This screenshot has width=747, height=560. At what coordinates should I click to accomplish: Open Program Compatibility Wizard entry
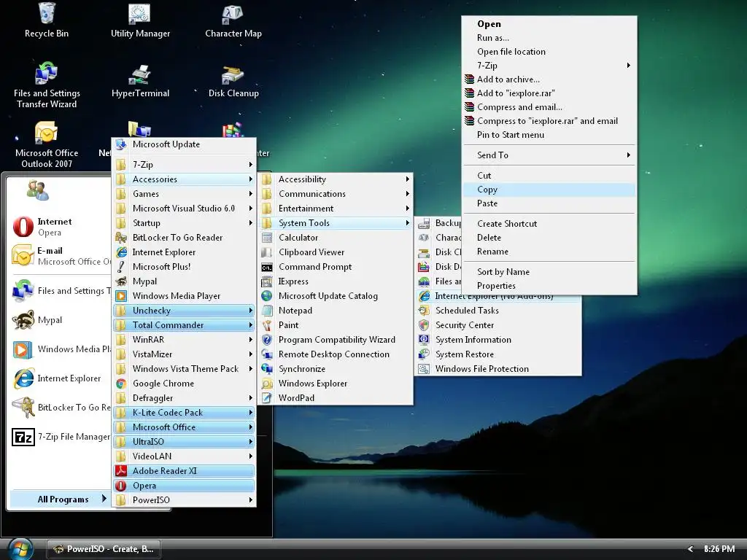tap(336, 340)
